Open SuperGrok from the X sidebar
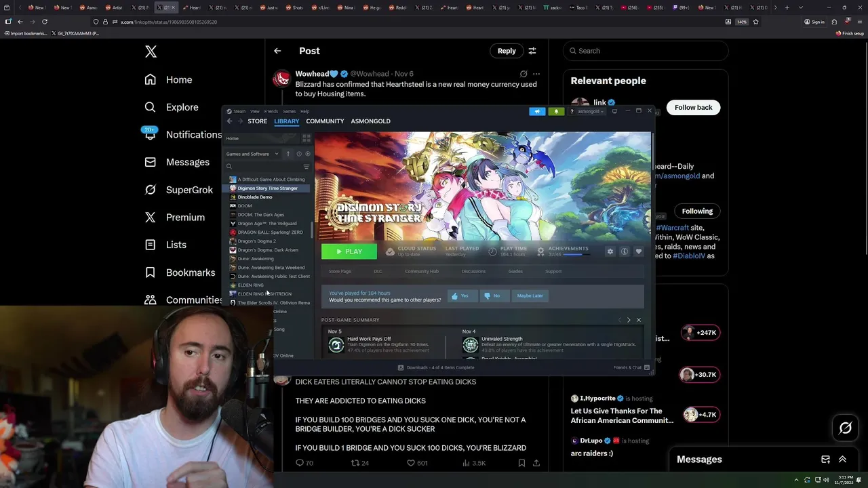Image resolution: width=868 pixels, height=488 pixels. [179, 190]
